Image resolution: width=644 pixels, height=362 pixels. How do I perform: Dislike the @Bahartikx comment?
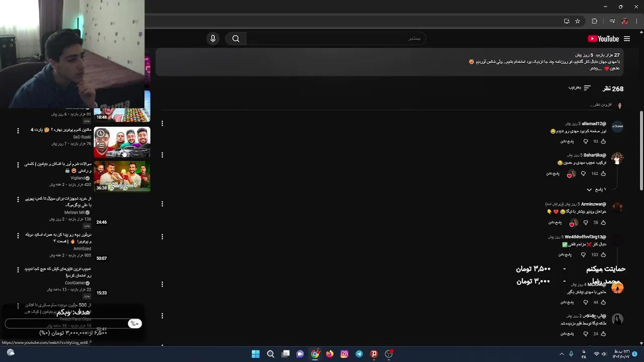[x=583, y=173]
